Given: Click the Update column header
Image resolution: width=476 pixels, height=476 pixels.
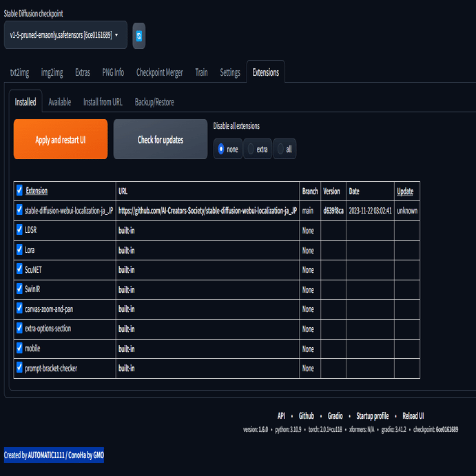Looking at the screenshot, I should point(405,192).
